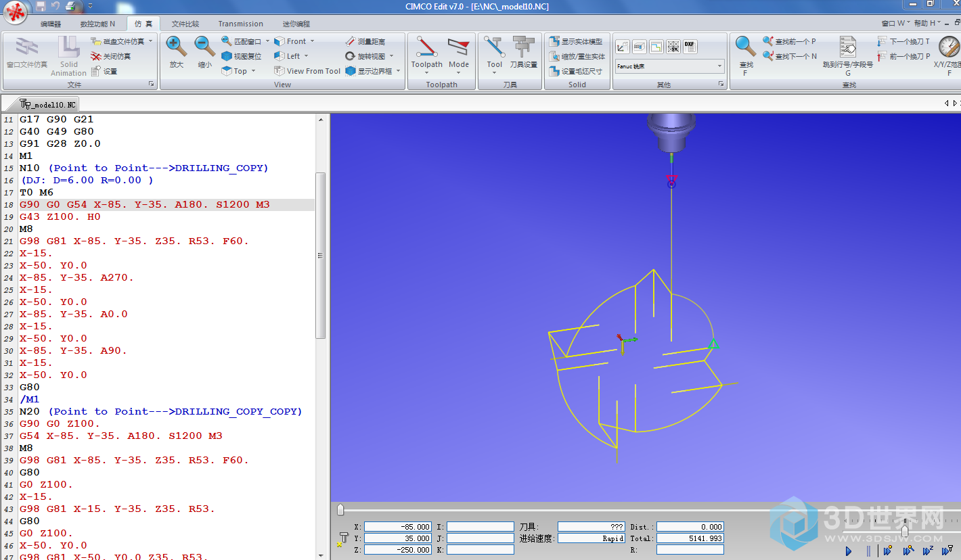Choose Rotate View (旋转视图)

tap(365, 56)
